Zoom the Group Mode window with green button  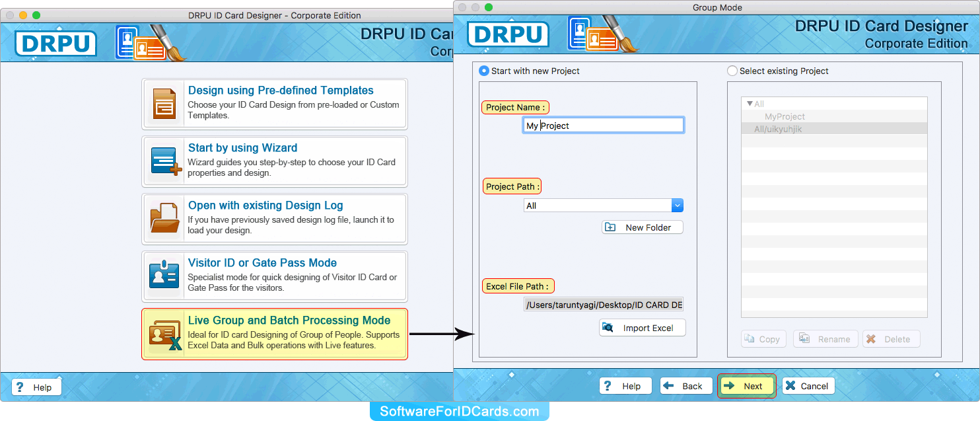click(489, 7)
